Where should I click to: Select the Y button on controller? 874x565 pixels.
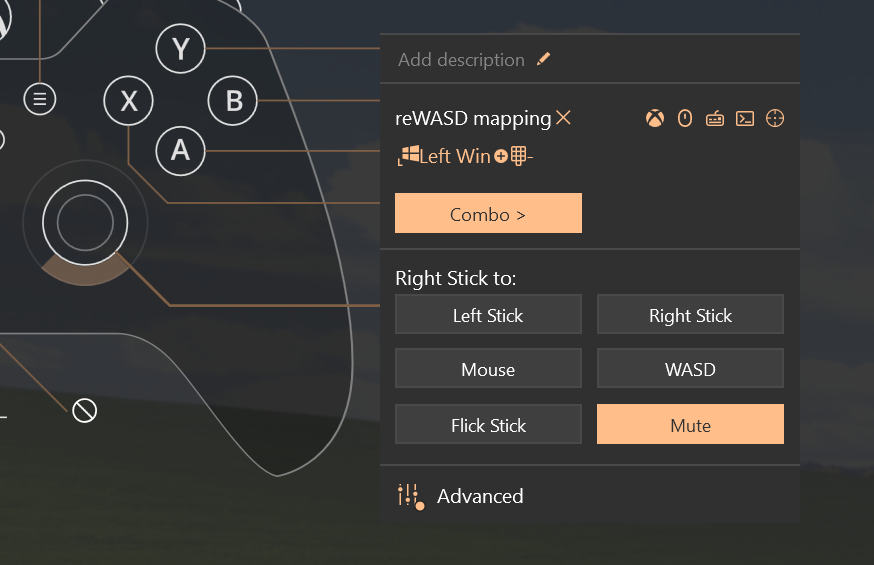[x=181, y=48]
